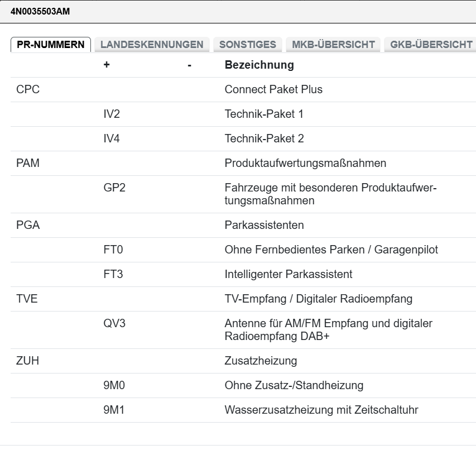Open the MKB-ÜBERSICHT tab
Viewport: 476px width, 450px height.
[x=333, y=45]
